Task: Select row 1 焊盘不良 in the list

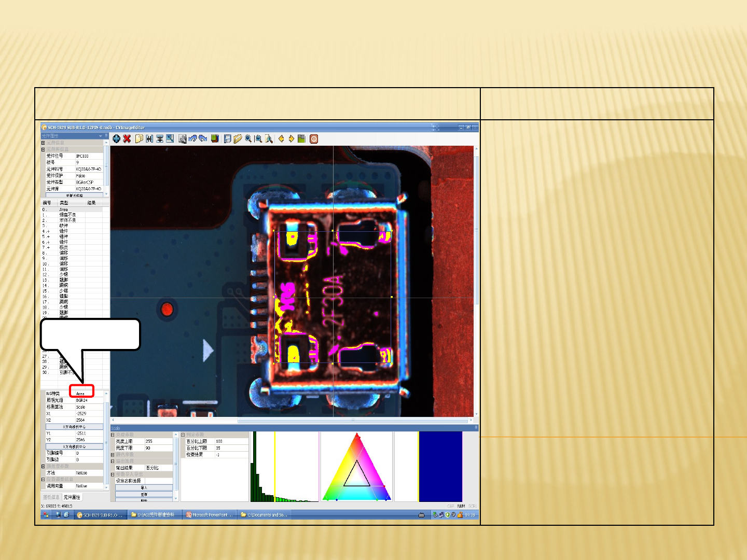Action: click(73, 215)
